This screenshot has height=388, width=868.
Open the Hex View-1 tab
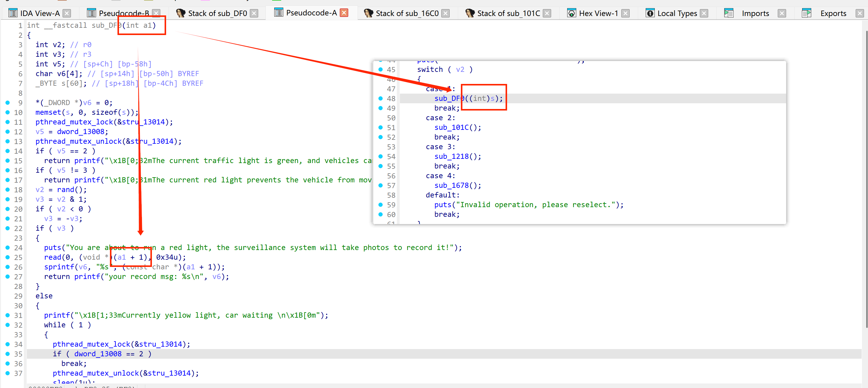tap(598, 14)
